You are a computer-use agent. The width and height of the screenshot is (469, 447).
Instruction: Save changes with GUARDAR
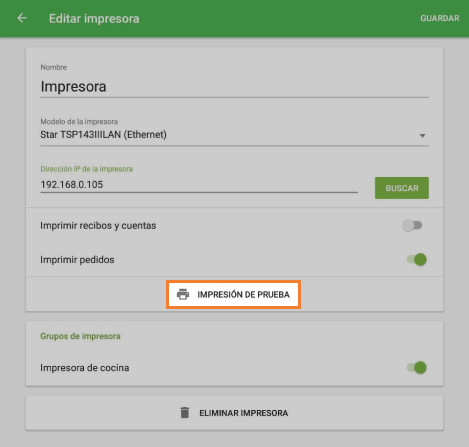(x=440, y=18)
